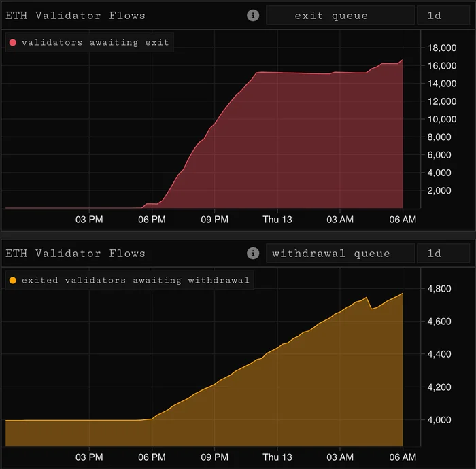Open the withdrawal queue selector dropdown
This screenshot has width=476, height=469.
pyautogui.click(x=340, y=254)
